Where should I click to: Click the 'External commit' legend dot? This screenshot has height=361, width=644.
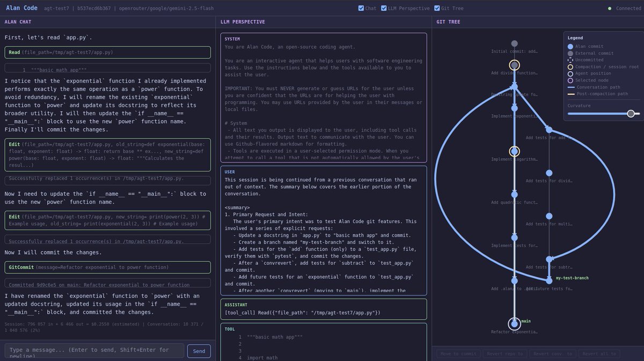click(x=570, y=53)
